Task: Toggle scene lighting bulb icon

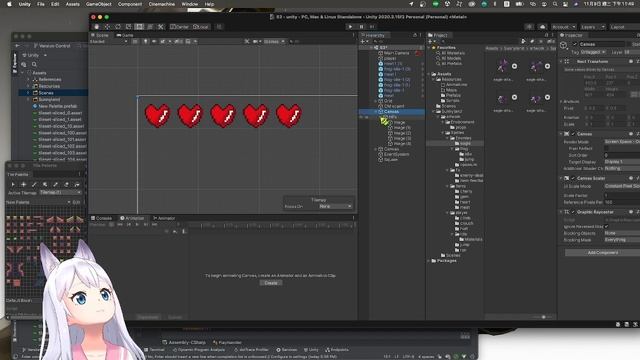Action: (x=145, y=42)
